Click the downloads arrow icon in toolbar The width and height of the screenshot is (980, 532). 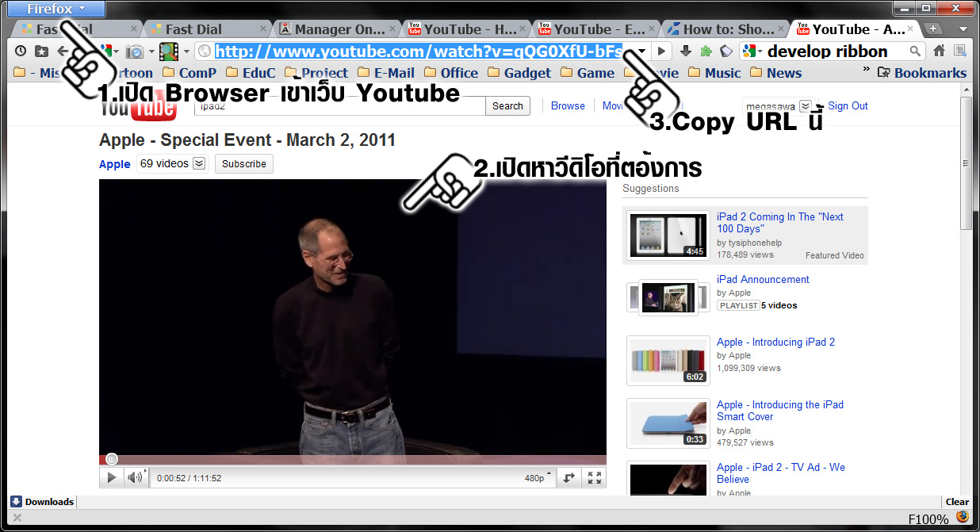[x=686, y=52]
